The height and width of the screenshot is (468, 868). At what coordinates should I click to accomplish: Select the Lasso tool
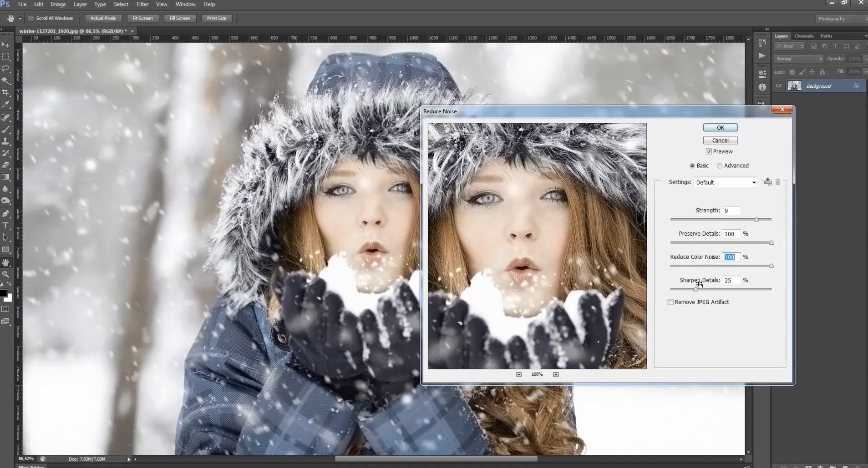(x=6, y=69)
